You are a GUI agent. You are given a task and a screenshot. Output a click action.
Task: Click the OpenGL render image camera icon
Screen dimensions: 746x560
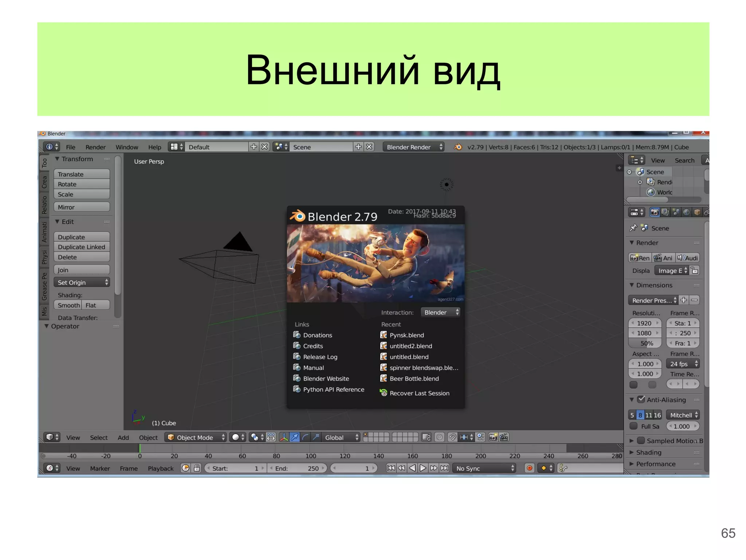(x=493, y=437)
